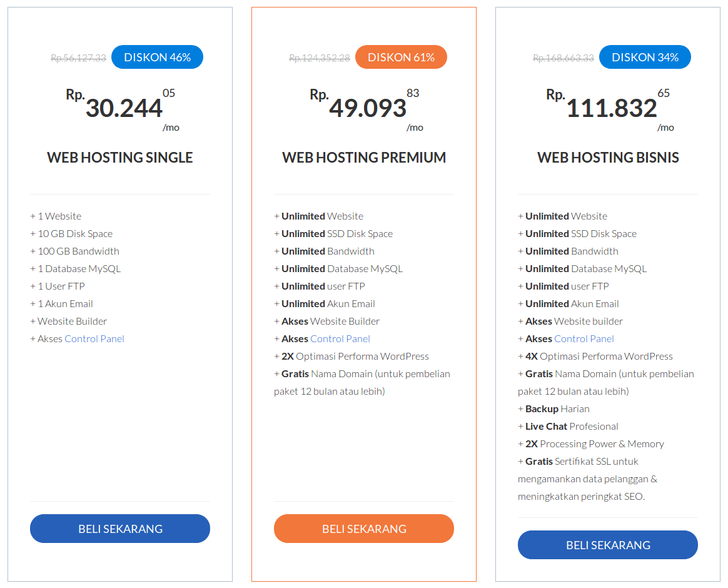Click the orange Beli Sekarang Premium button

[x=363, y=529]
